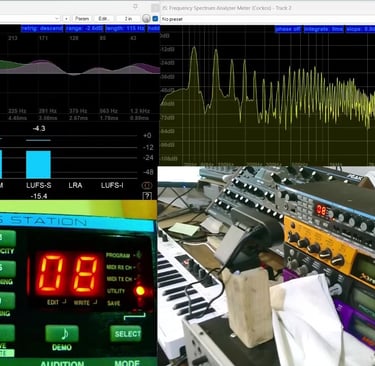This screenshot has width=375, height=366.
Task: Click the Edit button in the plugin header
Action: pos(103,19)
